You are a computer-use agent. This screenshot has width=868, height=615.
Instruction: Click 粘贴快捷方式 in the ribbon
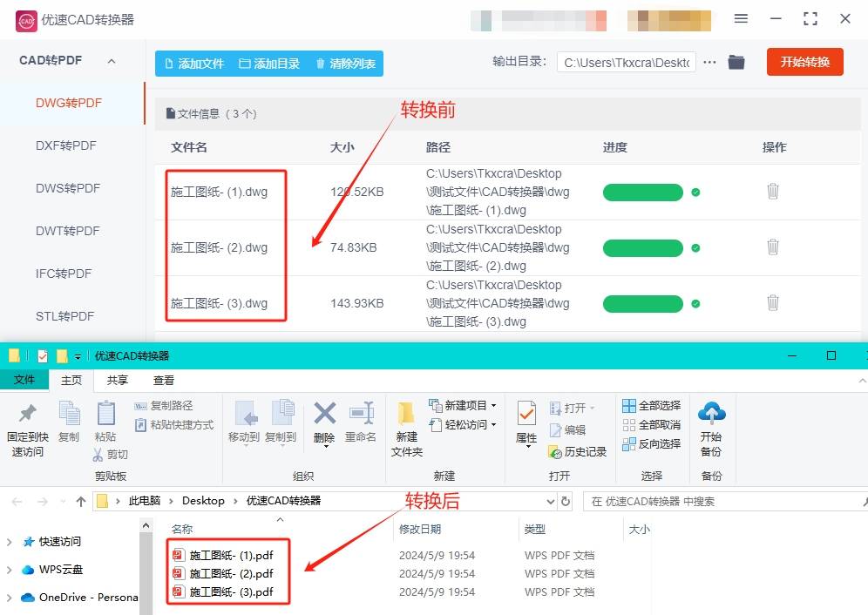coord(174,425)
